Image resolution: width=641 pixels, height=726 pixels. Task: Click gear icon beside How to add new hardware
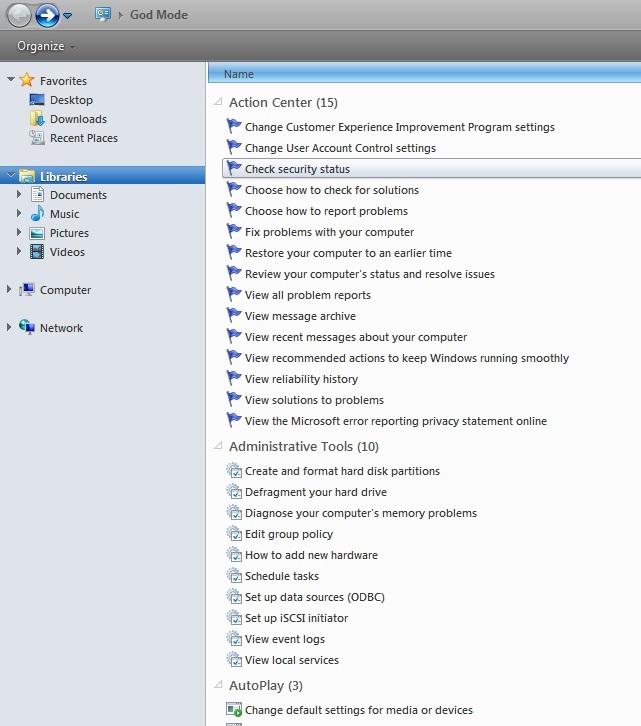tap(234, 554)
